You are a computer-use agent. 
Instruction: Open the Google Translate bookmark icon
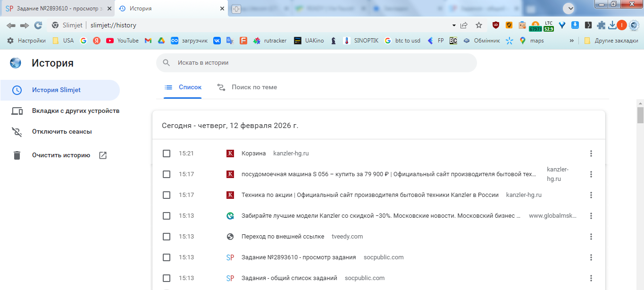tap(230, 41)
